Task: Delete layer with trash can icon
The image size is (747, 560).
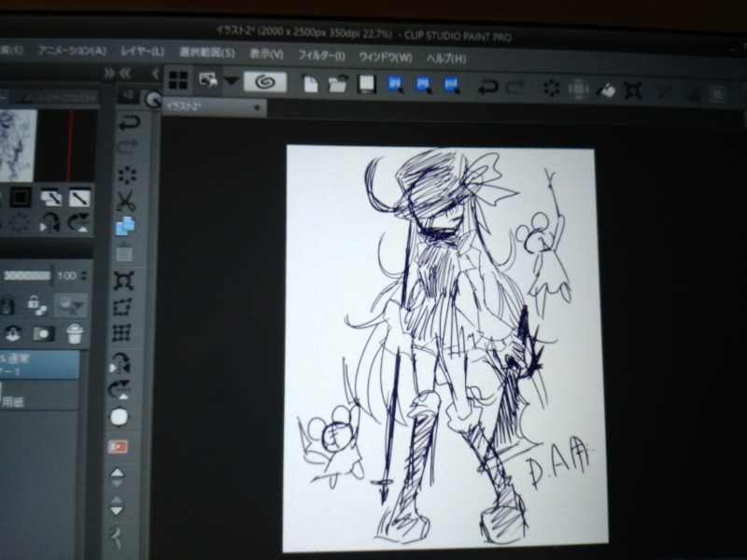Action: (75, 333)
